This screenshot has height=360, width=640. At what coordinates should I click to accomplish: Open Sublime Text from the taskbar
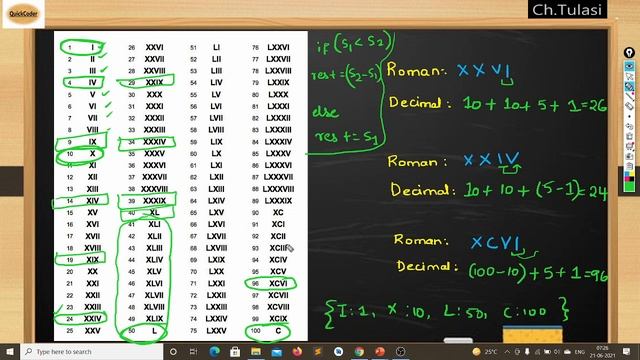[x=318, y=351]
